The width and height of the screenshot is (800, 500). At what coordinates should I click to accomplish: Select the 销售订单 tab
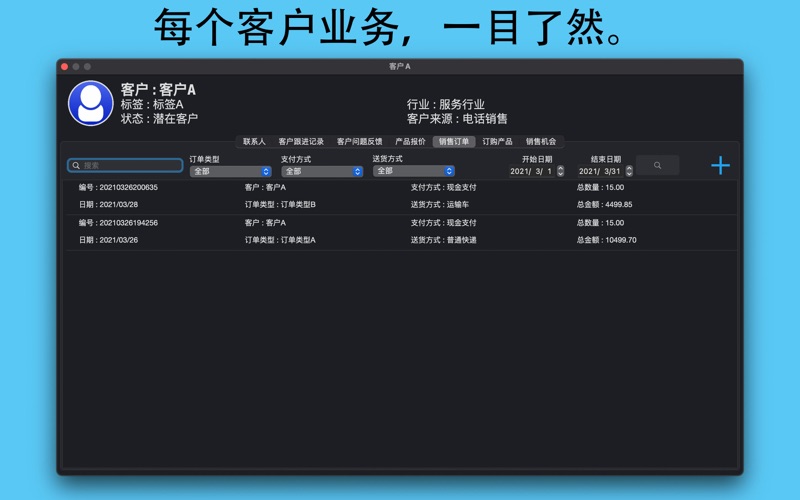tap(454, 142)
